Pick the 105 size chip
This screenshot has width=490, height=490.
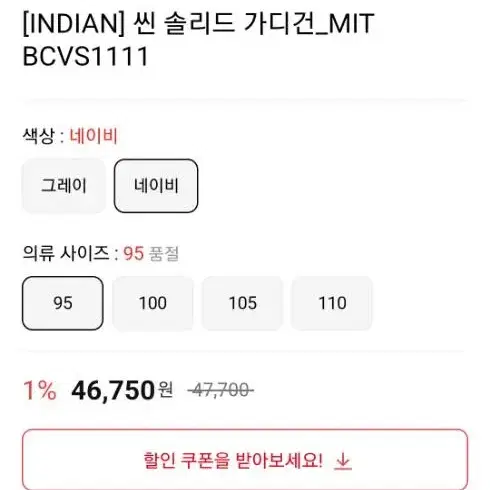point(242,303)
